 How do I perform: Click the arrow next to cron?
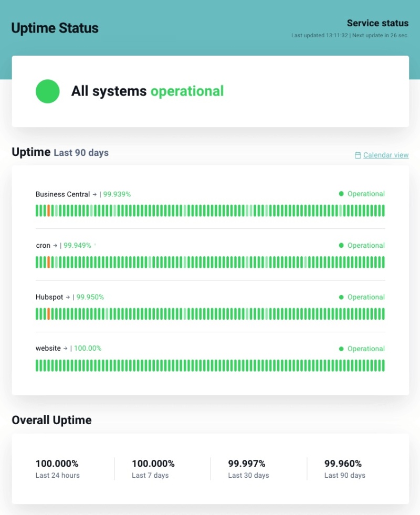55,246
